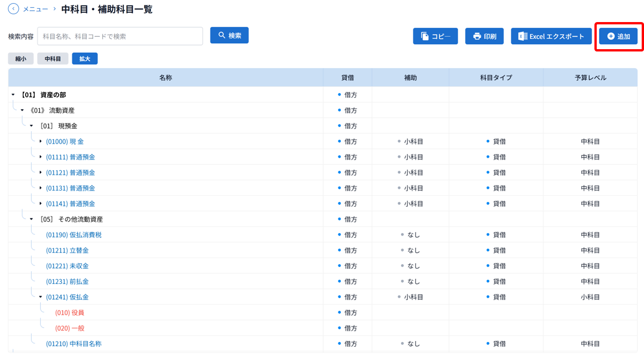Screen dimensions: 644x358
Task: Collapse the [01] 現預金 tree node
Action: click(31, 126)
